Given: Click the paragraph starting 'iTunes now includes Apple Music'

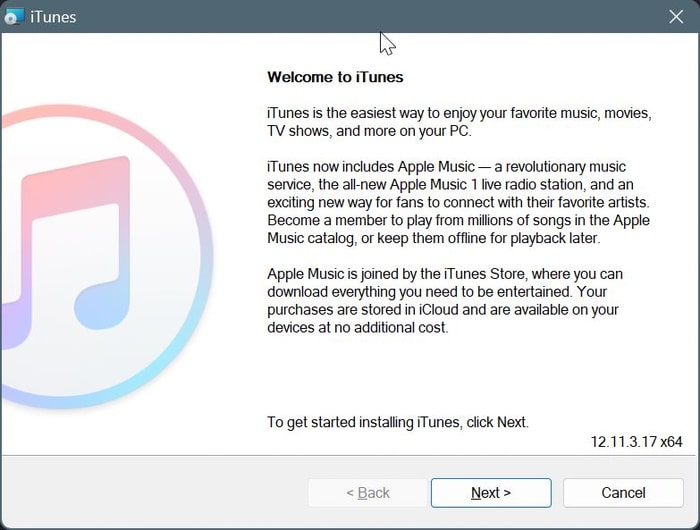Looking at the screenshot, I should click(x=458, y=202).
